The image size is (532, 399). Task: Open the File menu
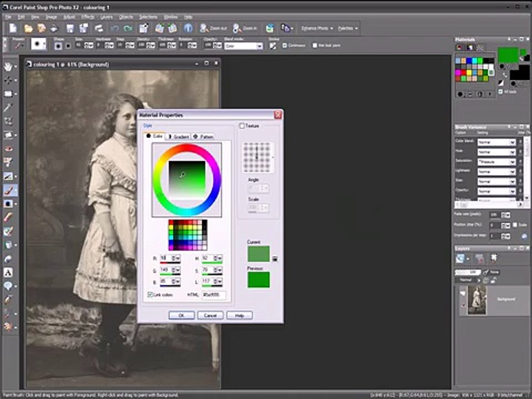[8, 17]
